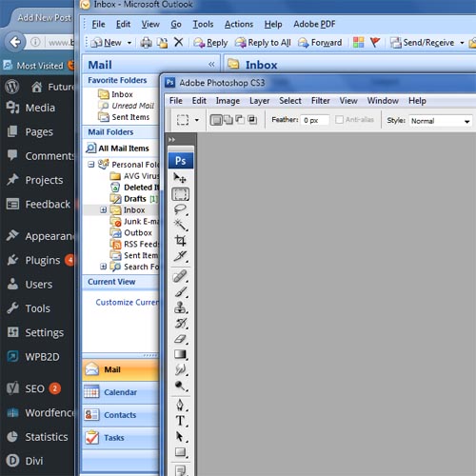Click the Outlook Delete X icon

point(179,42)
